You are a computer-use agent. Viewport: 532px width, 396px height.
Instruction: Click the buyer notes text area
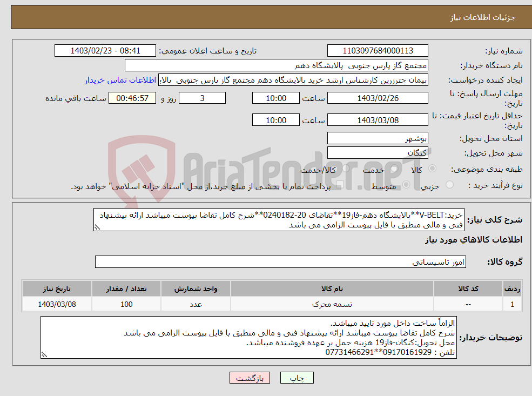pyautogui.click(x=248, y=337)
